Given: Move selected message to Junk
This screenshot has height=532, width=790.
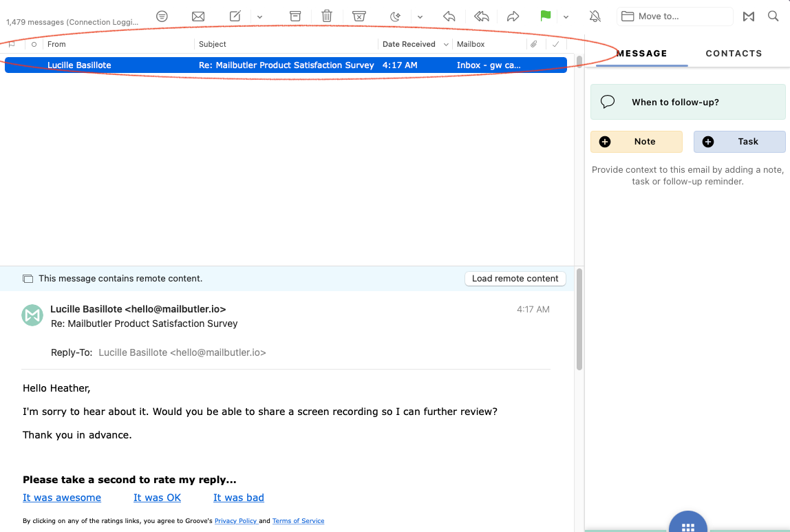Looking at the screenshot, I should [359, 16].
